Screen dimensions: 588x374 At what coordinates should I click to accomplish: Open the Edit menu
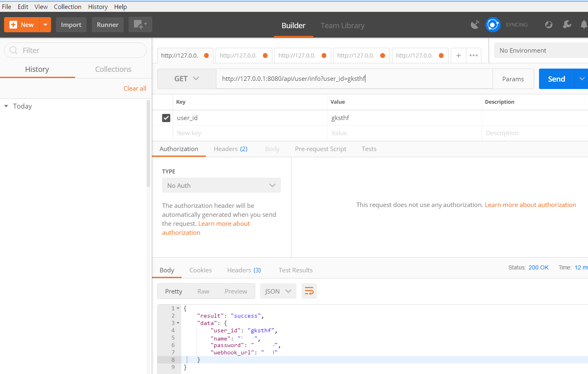[x=23, y=7]
